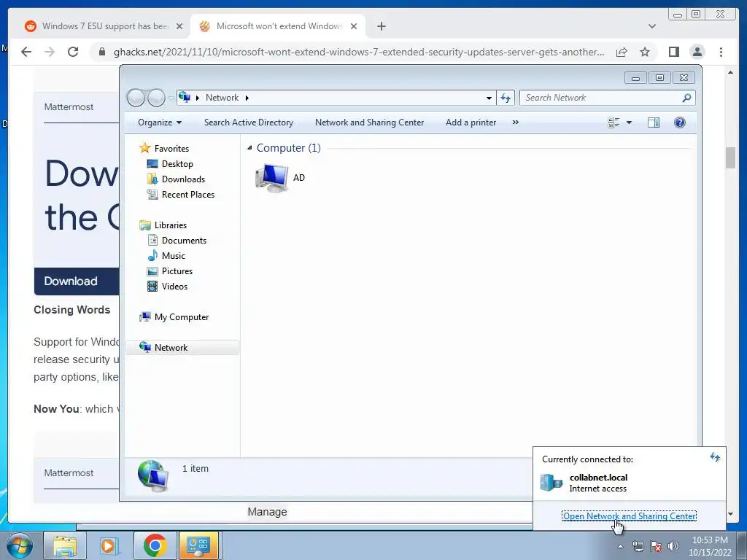Open recent pages dropdown beside nav buttons
This screenshot has width=747, height=560.
(x=171, y=98)
